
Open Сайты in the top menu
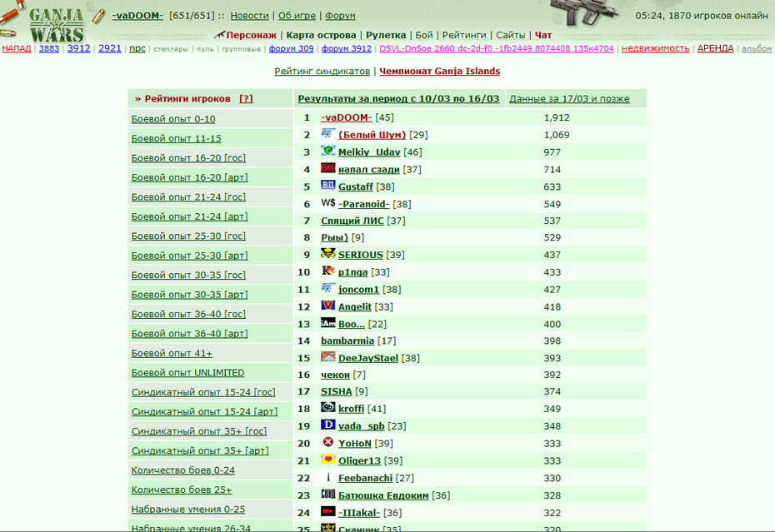tap(511, 35)
